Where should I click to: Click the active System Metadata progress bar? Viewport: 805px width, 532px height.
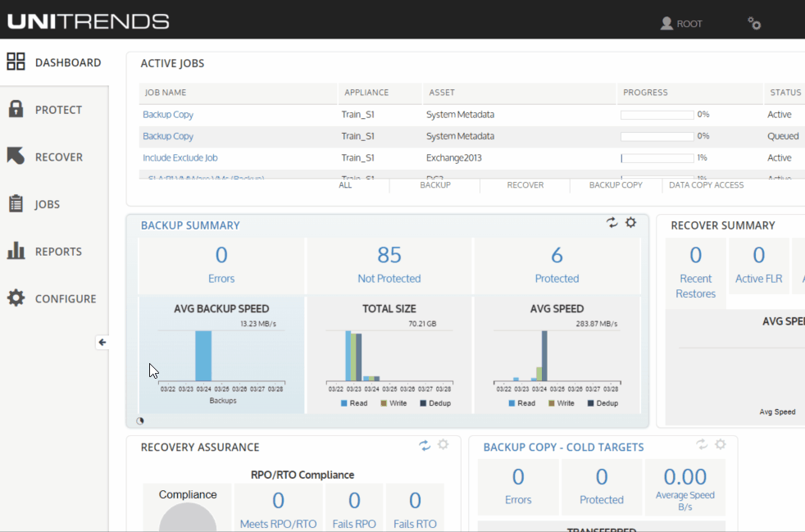657,115
